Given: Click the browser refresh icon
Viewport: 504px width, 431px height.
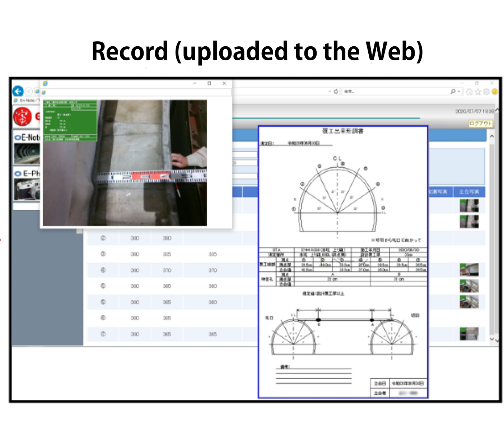Looking at the screenshot, I should click(x=336, y=92).
